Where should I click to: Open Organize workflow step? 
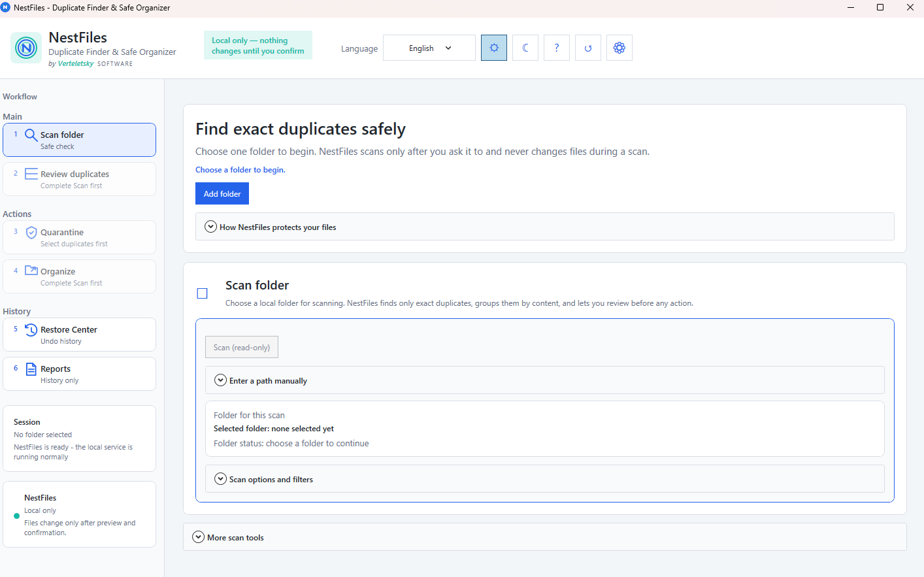80,276
